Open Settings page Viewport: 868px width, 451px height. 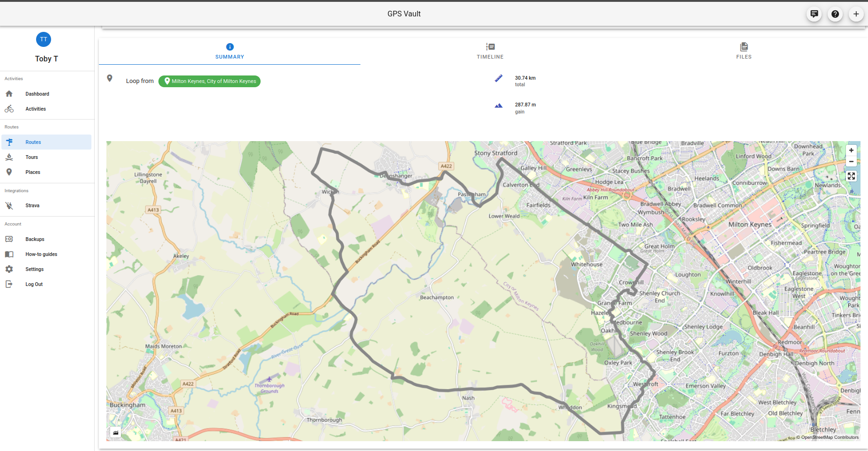point(46,269)
